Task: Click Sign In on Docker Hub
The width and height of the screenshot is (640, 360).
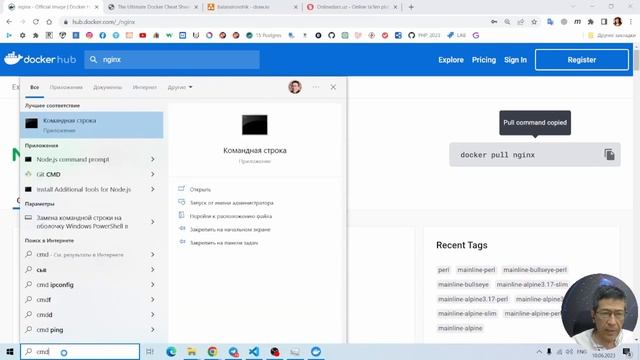Action: [x=515, y=60]
